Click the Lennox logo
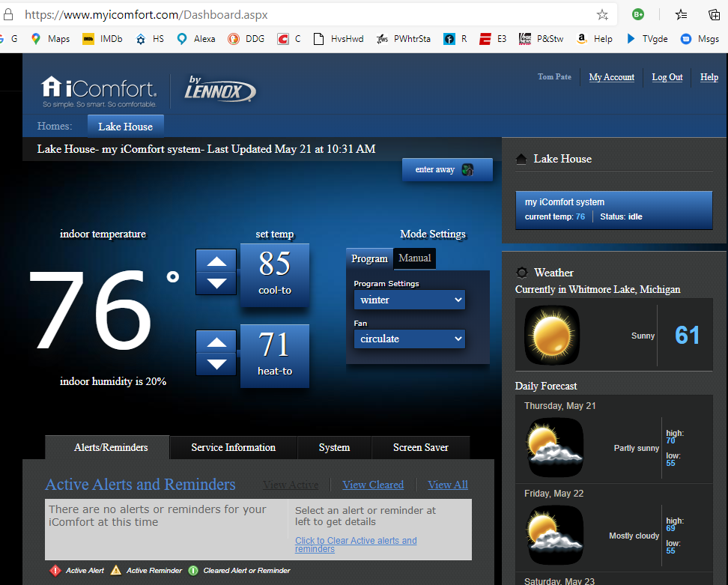This screenshot has height=585, width=728. [219, 88]
